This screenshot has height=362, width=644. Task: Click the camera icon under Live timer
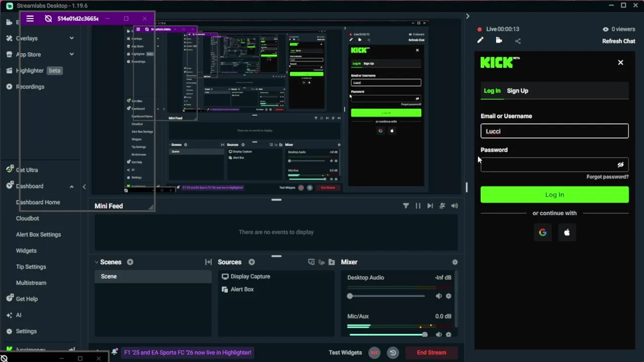click(499, 41)
